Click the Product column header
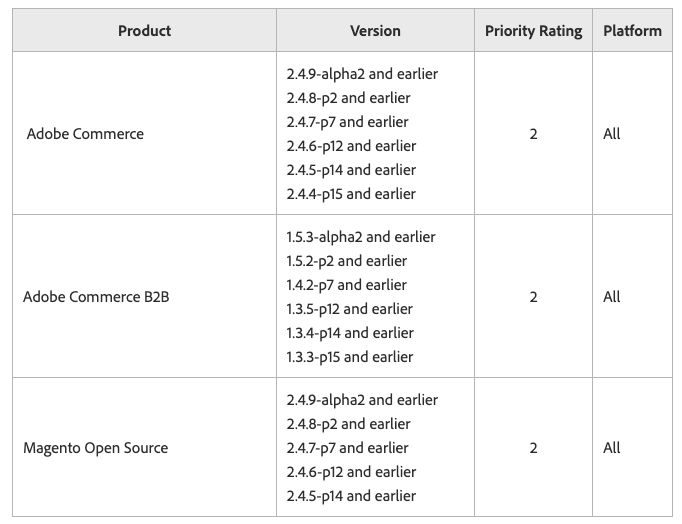The width and height of the screenshot is (682, 524). pyautogui.click(x=144, y=31)
